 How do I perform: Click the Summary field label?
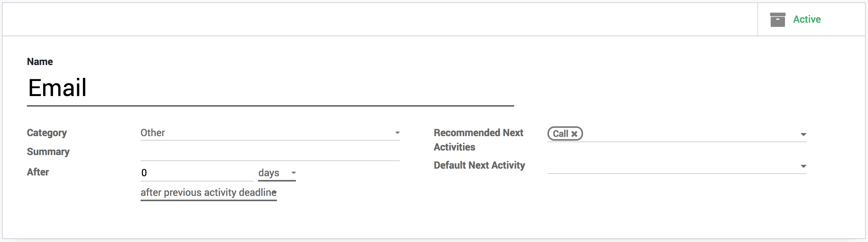click(48, 152)
